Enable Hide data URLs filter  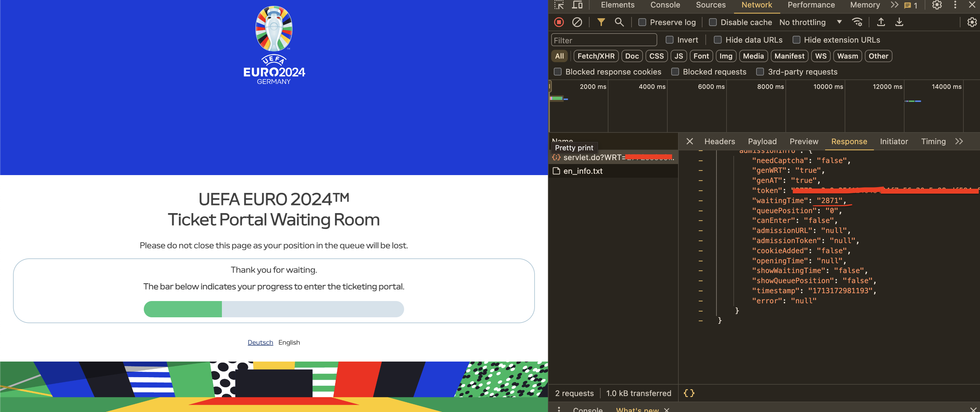[x=717, y=40]
